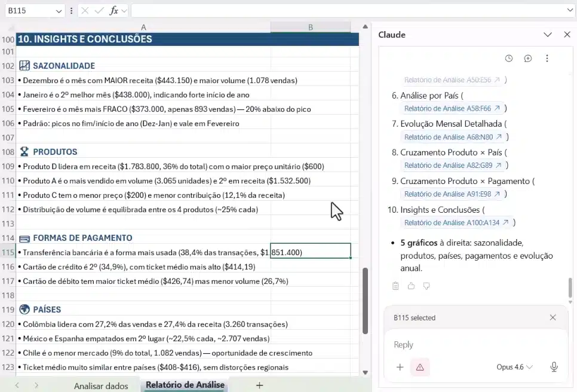Click the vertical scrollbar down arrow
577x392 pixels.
click(365, 372)
